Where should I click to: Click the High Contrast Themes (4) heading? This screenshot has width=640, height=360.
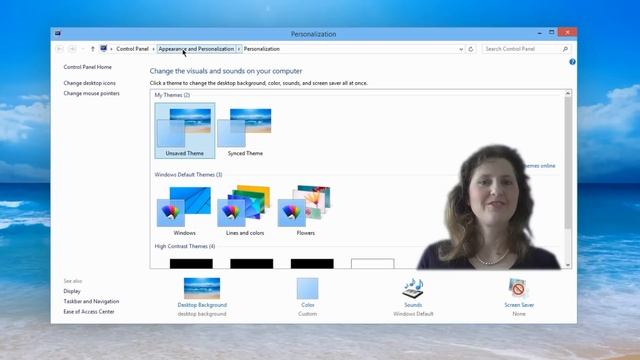[184, 246]
